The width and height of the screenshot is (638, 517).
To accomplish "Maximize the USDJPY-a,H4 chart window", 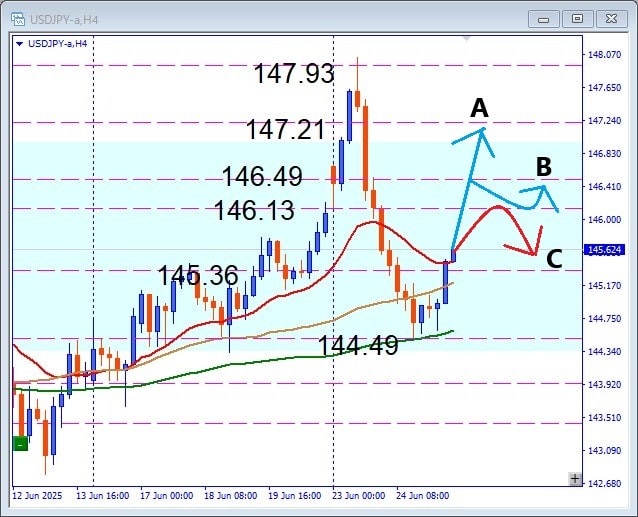I will coord(577,19).
